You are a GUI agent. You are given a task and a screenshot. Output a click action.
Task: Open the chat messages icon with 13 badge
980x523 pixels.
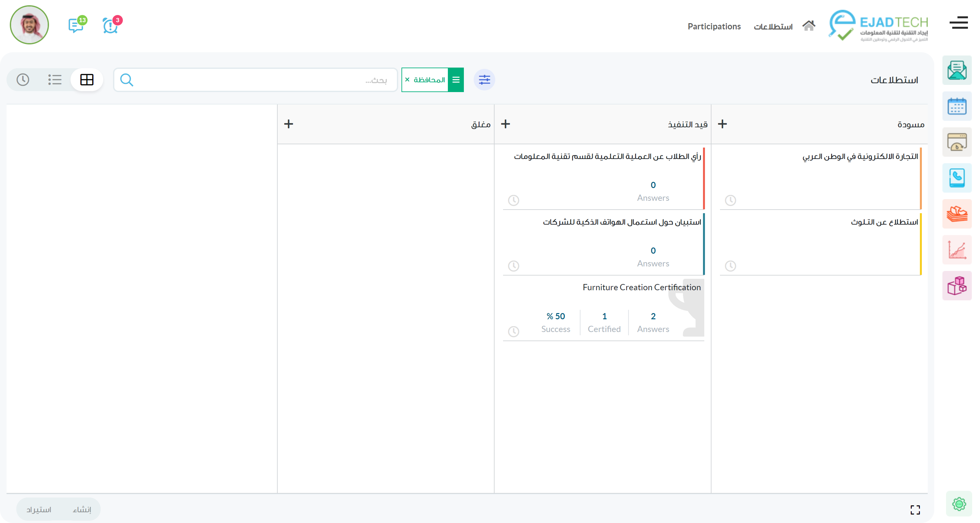click(x=76, y=25)
